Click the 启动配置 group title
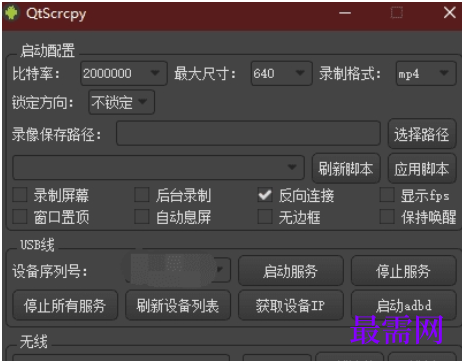462x361 pixels. pos(48,51)
